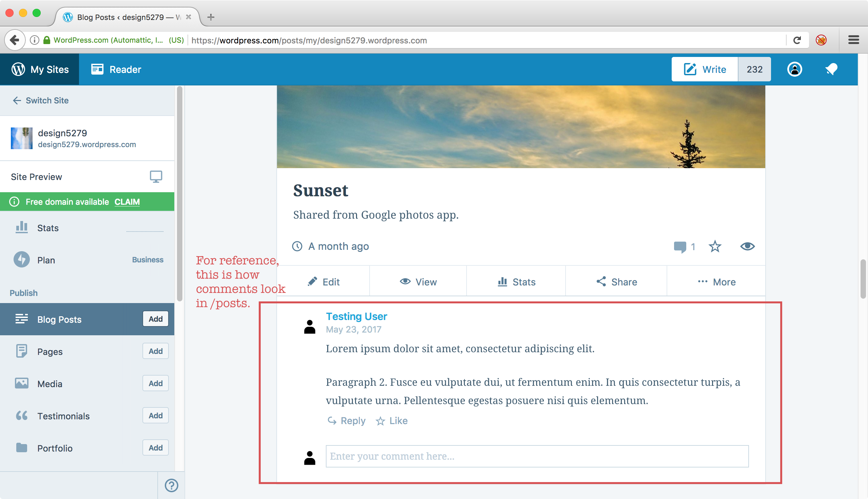Screen dimensions: 868x499
Task: Toggle the star like on Sunset post
Action: point(715,246)
